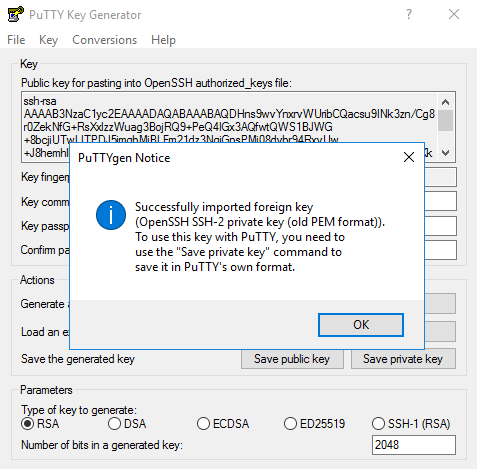Click the 'Public key for pasting' label
This screenshot has width=477, height=469.
coord(156,83)
